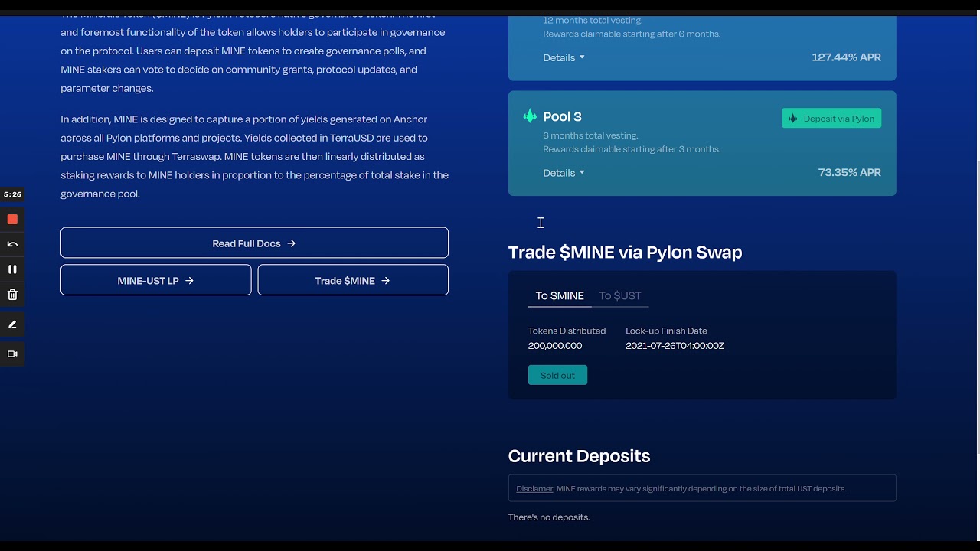Image resolution: width=980 pixels, height=551 pixels.
Task: Click the Current Deposits heading
Action: pos(579,455)
